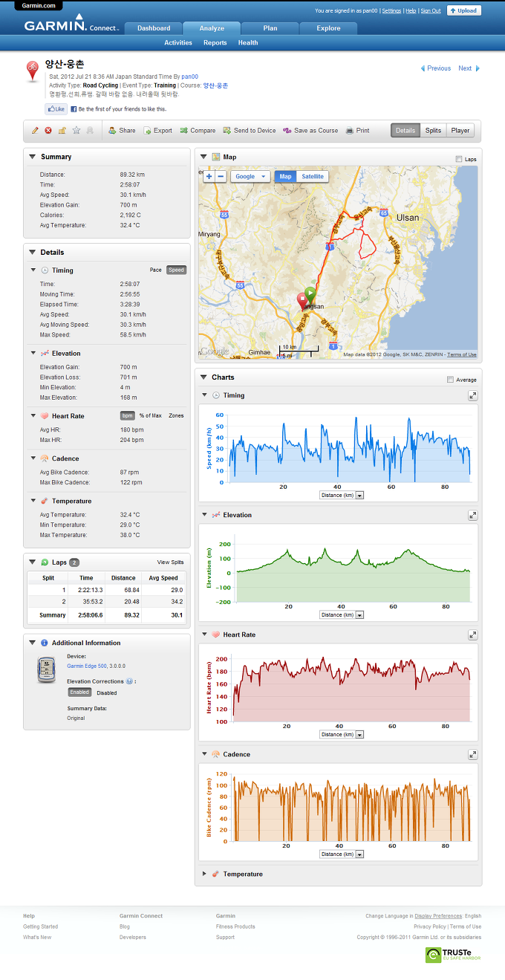
Task: Select Zones heart rate display
Action: (x=176, y=415)
